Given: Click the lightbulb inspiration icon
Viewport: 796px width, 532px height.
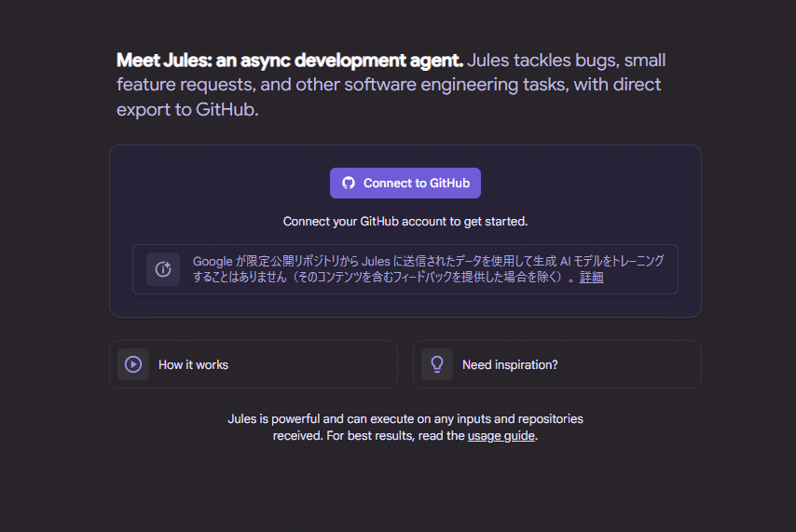Looking at the screenshot, I should pos(437,364).
